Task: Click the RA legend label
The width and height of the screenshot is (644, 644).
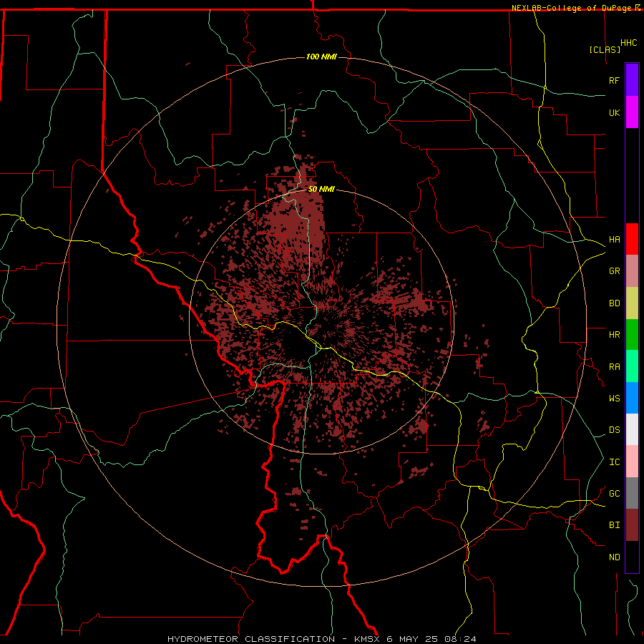Action: (x=614, y=367)
